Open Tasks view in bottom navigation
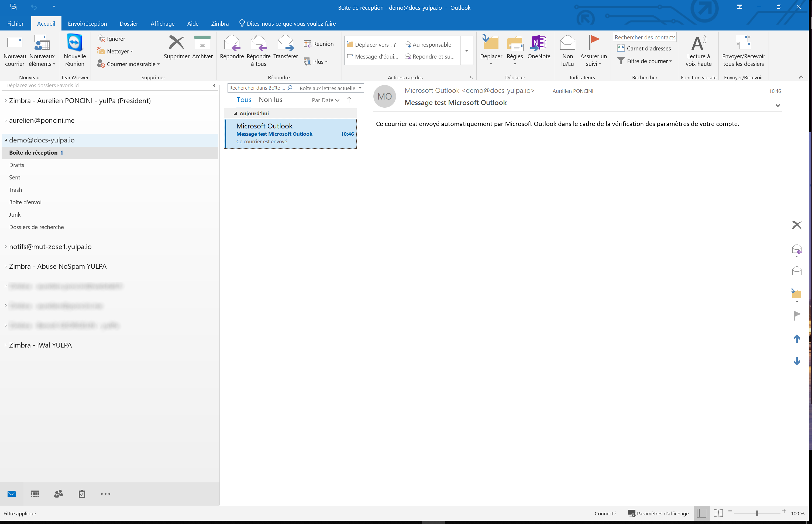The height and width of the screenshot is (524, 812). (82, 494)
